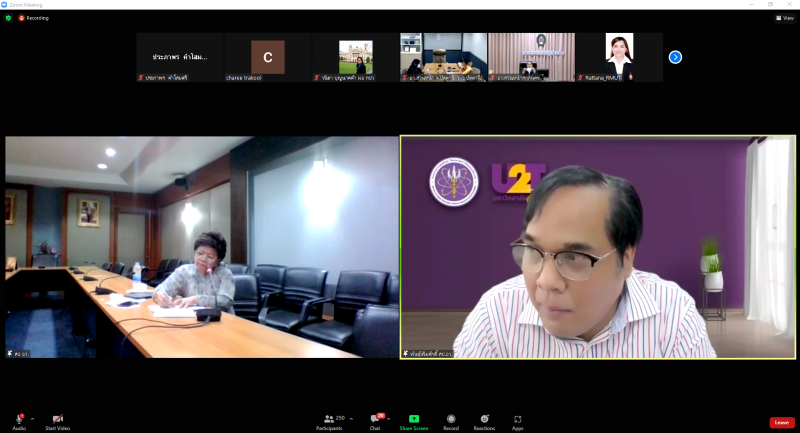Screen dimensions: 800x433
Task: Open the Apps panel
Action: coord(518,418)
